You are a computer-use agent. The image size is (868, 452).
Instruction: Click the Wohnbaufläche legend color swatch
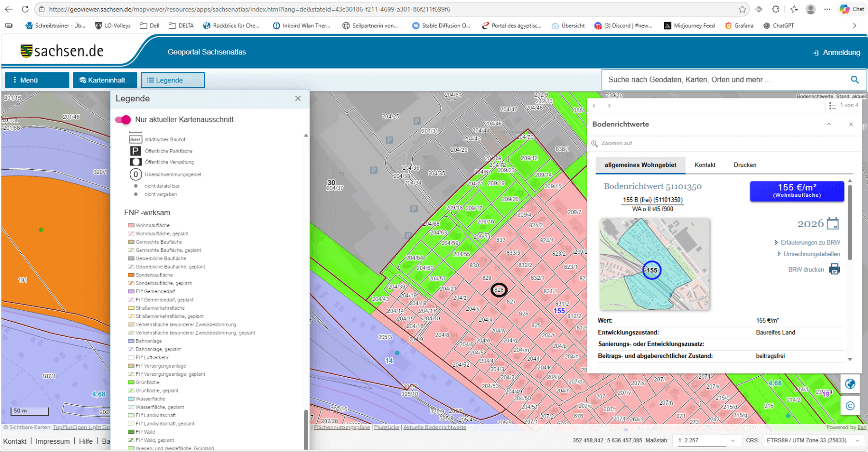pyautogui.click(x=131, y=225)
